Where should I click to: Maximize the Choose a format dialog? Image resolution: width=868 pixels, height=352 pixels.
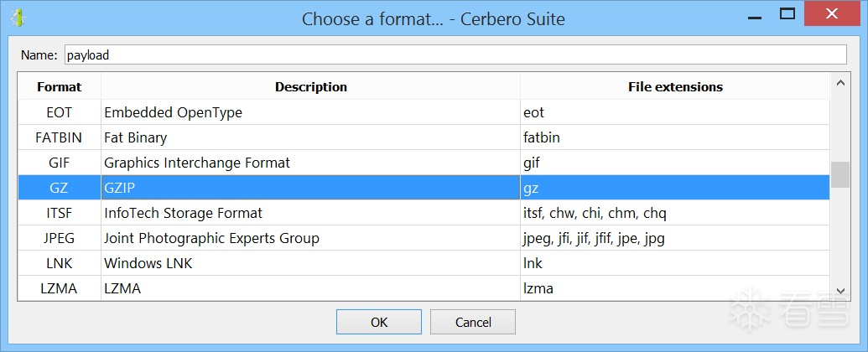tap(787, 14)
